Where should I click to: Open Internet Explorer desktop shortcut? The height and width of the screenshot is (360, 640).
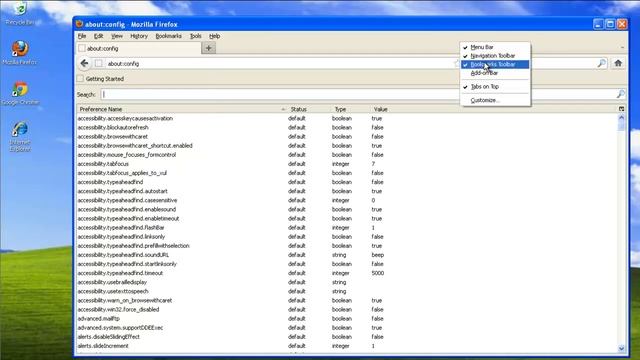[20, 136]
